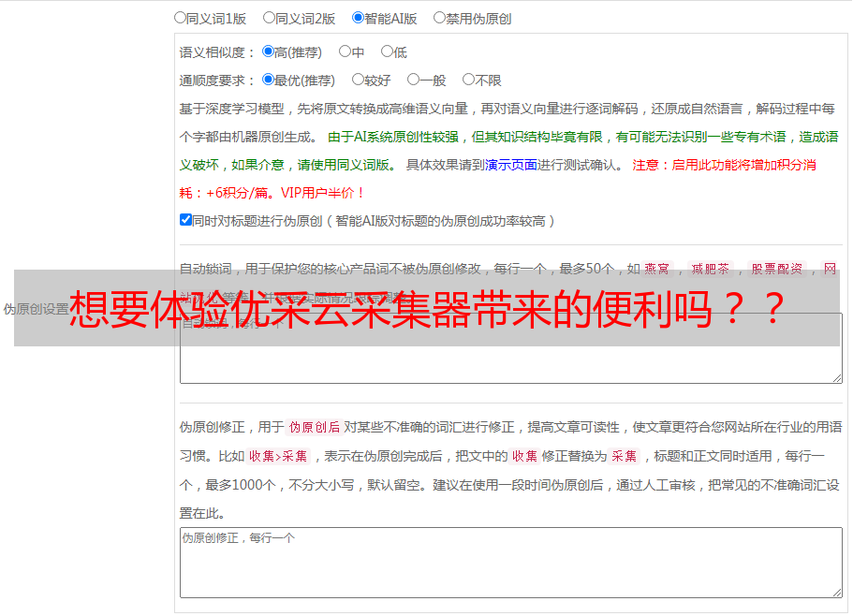Select the 同义词2版 radio option
This screenshot has width=853, height=616.
(269, 18)
